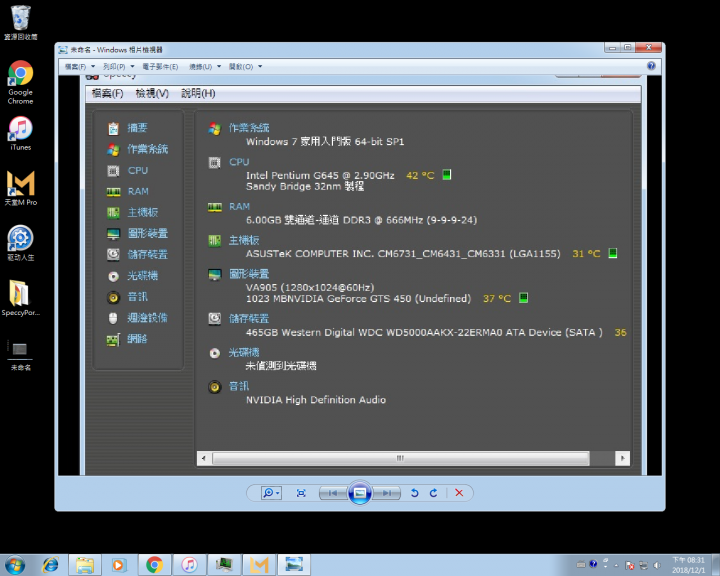Open the zoom magnifier control in Photo Viewer

tap(271, 493)
